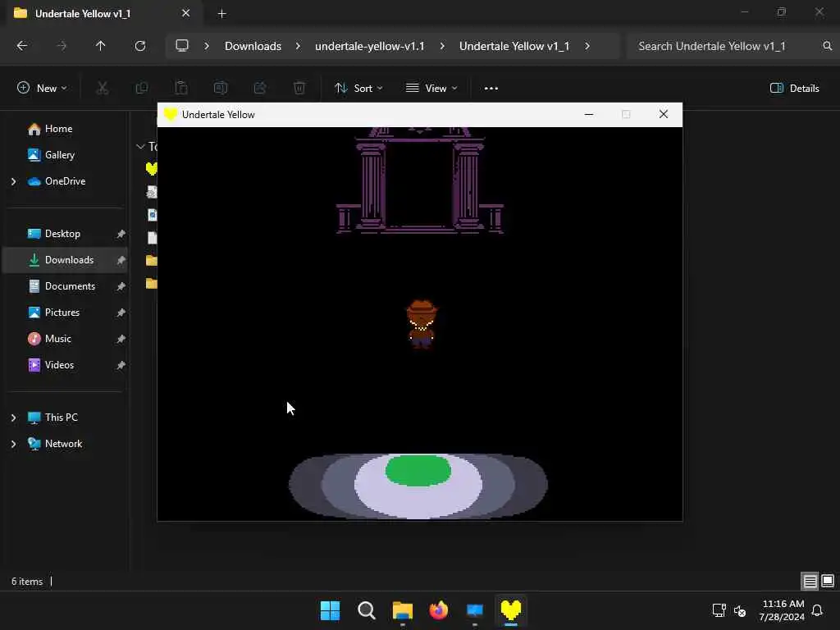The image size is (840, 630).
Task: Open the pinned Documents folder
Action: pyautogui.click(x=66, y=286)
